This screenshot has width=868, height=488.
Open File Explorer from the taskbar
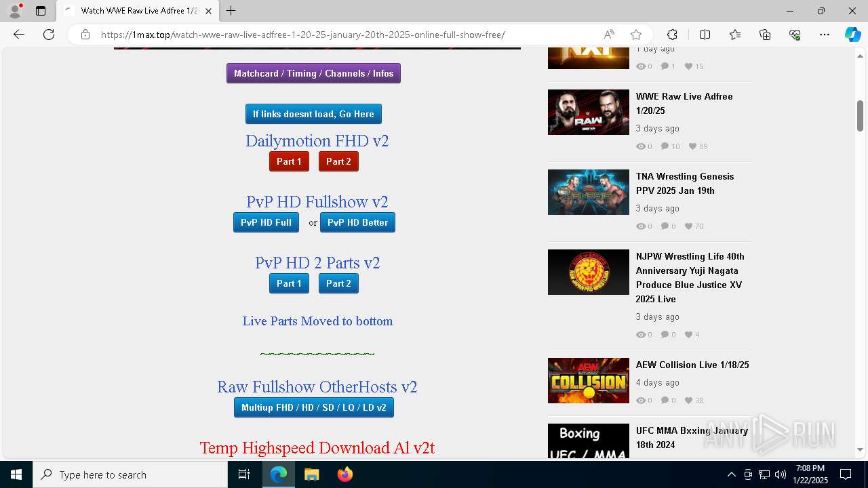tap(311, 474)
